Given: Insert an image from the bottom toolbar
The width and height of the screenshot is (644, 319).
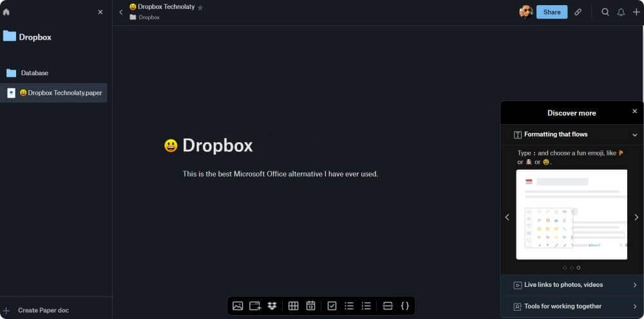Looking at the screenshot, I should [x=238, y=306].
